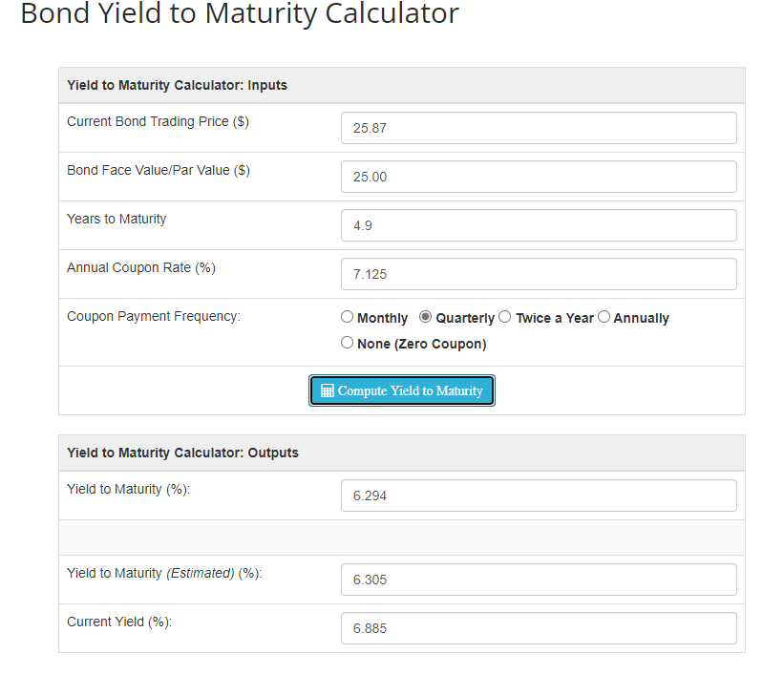
Task: Select None (Zero Coupon) option
Action: [x=347, y=343]
